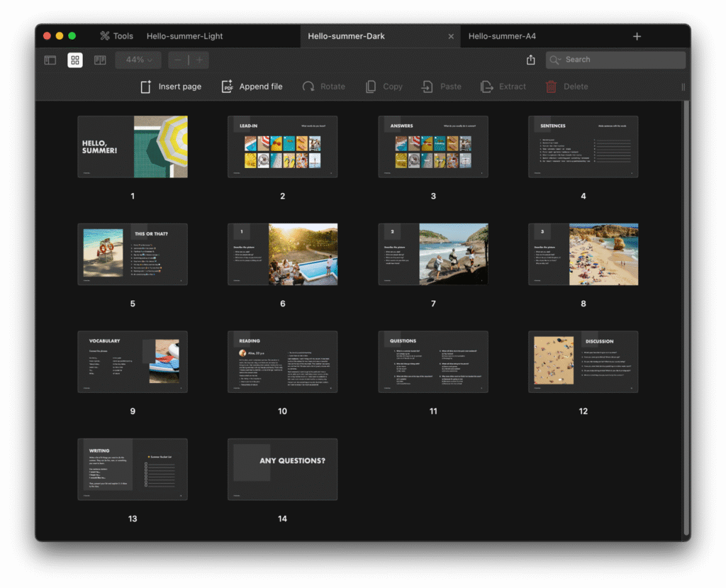
Task: Click the Copy pages icon
Action: tap(371, 87)
